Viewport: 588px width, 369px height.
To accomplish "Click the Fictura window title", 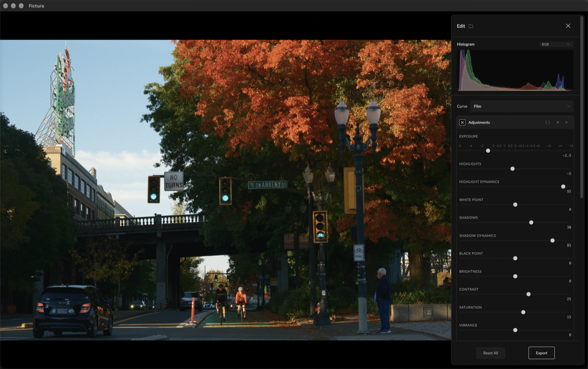I will pyautogui.click(x=36, y=6).
